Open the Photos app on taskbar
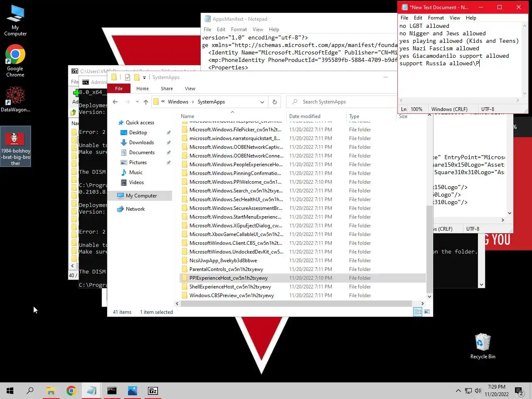Viewport: 532px width, 399px height. [132, 391]
